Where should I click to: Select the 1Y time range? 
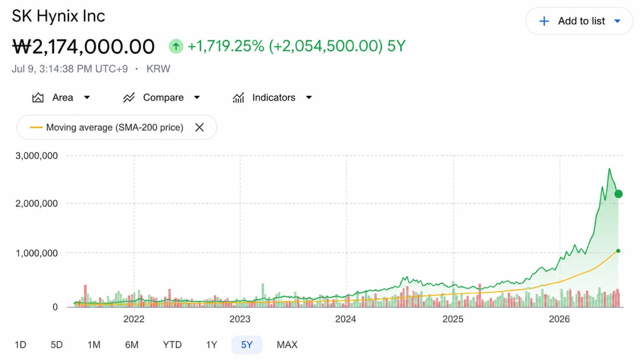pyautogui.click(x=212, y=345)
